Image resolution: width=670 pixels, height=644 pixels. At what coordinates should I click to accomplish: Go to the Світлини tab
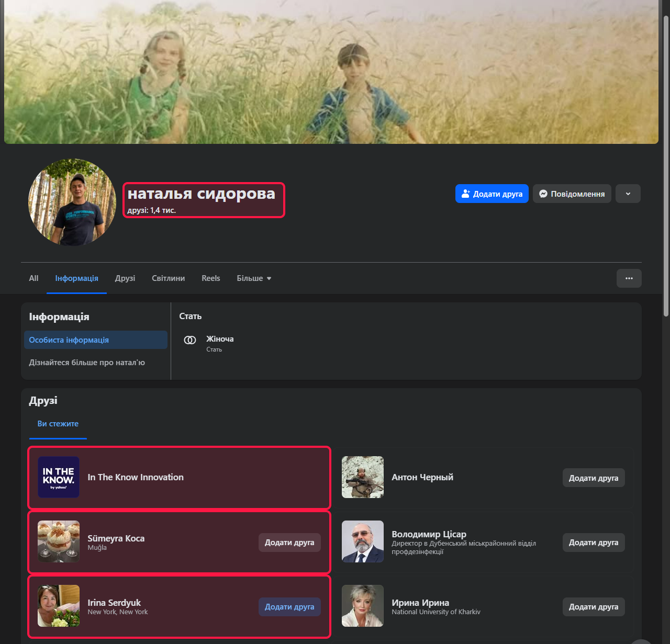tap(169, 278)
